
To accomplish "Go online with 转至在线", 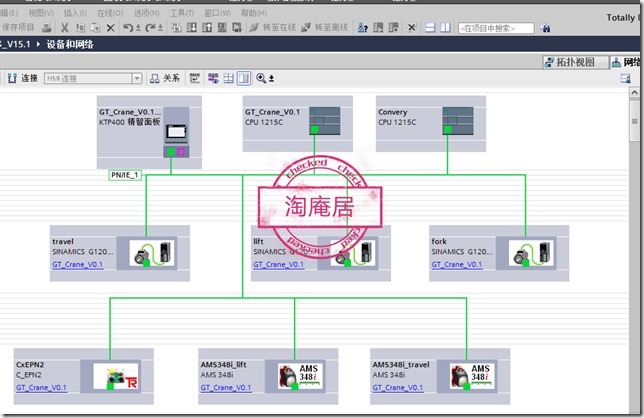I will point(273,28).
